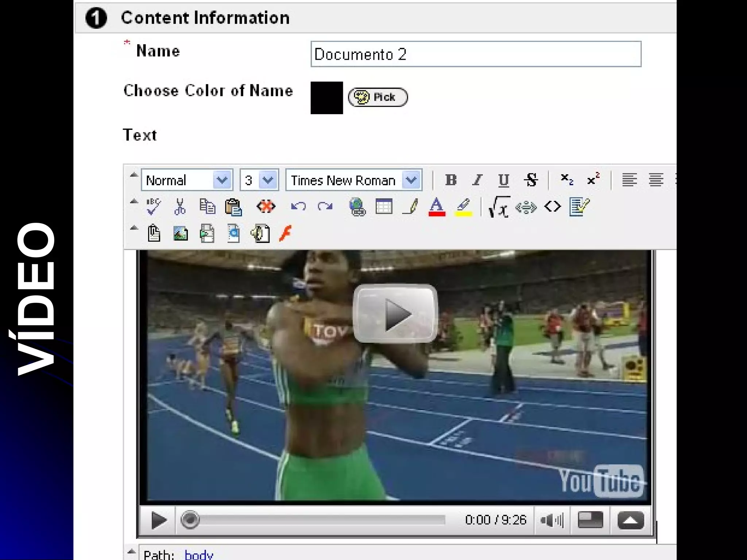Screen dimensions: 747x560
Task: Expand Times New Roman font dropdown
Action: click(411, 180)
